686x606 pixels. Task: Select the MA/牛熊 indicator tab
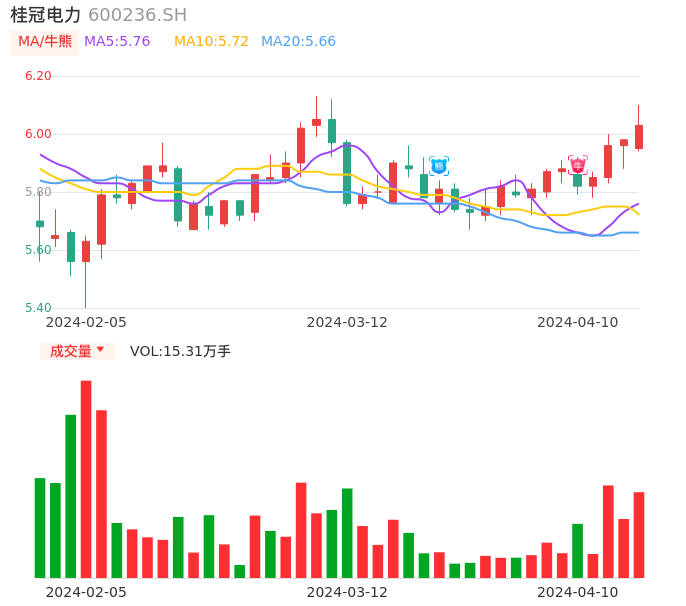click(45, 42)
